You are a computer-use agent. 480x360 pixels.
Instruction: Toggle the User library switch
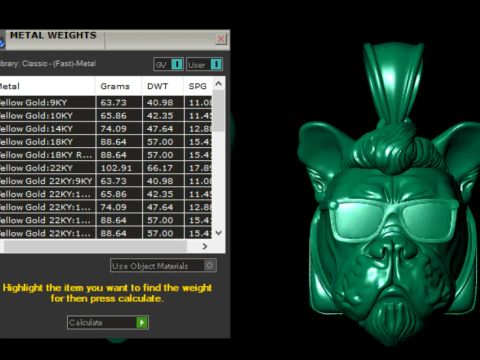[x=205, y=64]
